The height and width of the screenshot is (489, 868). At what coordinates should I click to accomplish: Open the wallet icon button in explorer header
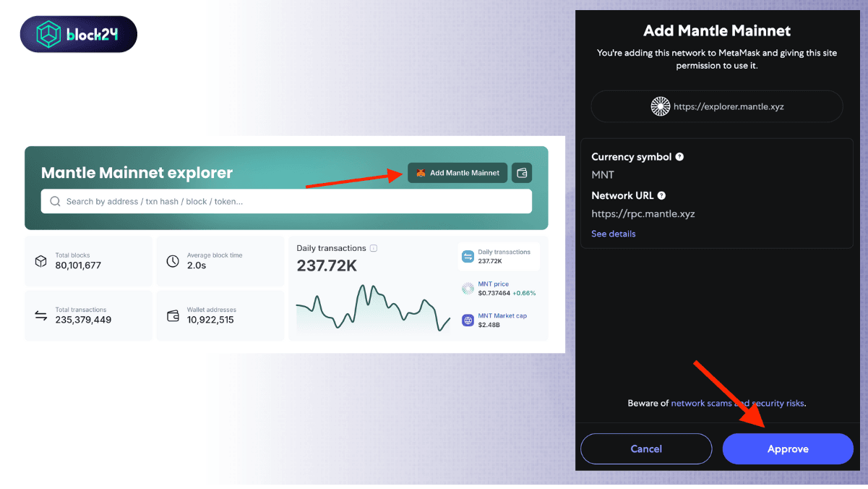522,173
